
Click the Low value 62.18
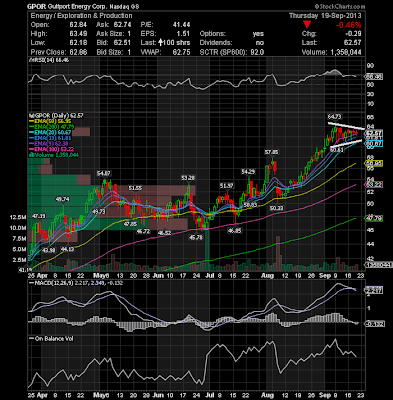point(79,43)
